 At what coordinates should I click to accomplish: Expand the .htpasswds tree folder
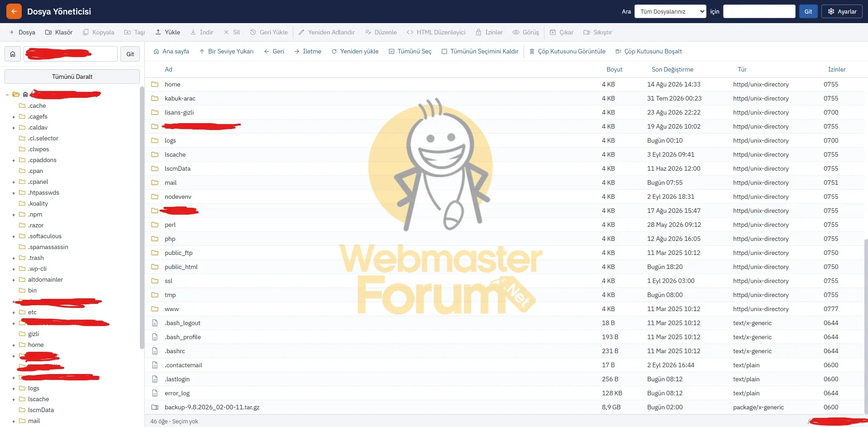point(14,193)
